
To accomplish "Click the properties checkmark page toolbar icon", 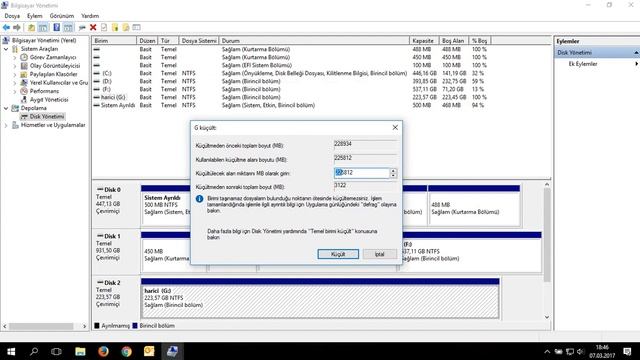I will [x=104, y=27].
